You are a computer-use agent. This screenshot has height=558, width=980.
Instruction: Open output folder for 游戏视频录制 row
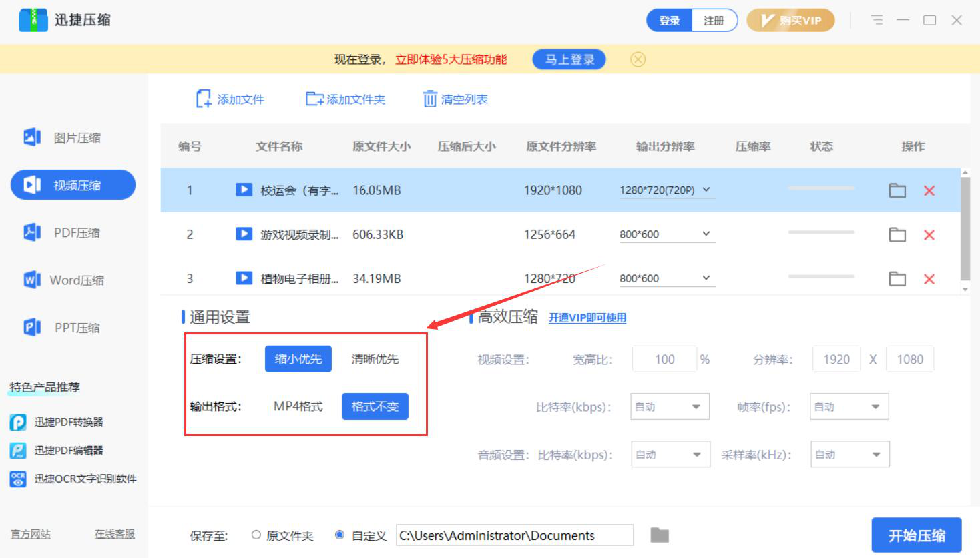click(x=897, y=234)
